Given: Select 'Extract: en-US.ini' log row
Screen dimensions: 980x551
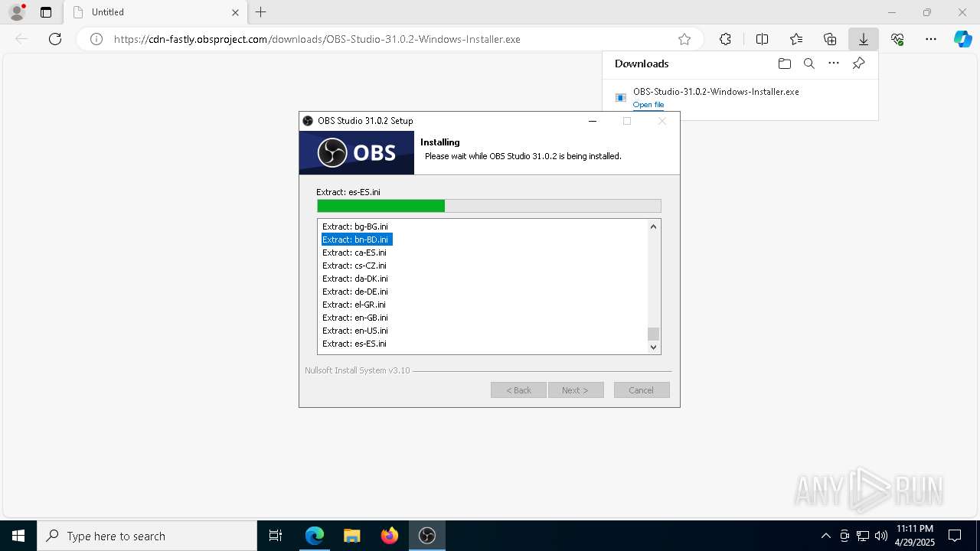Looking at the screenshot, I should 355,331.
